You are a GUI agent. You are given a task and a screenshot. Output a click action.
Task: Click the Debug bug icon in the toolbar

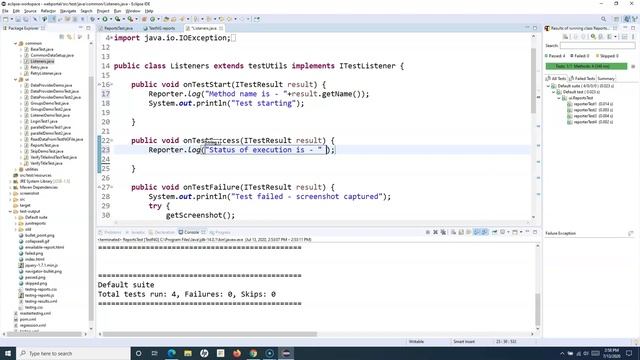[x=92, y=19]
